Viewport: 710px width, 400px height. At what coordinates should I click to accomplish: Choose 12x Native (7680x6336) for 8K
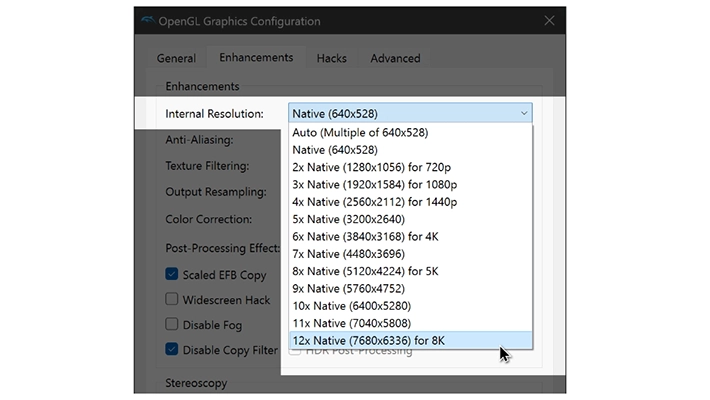click(x=410, y=341)
